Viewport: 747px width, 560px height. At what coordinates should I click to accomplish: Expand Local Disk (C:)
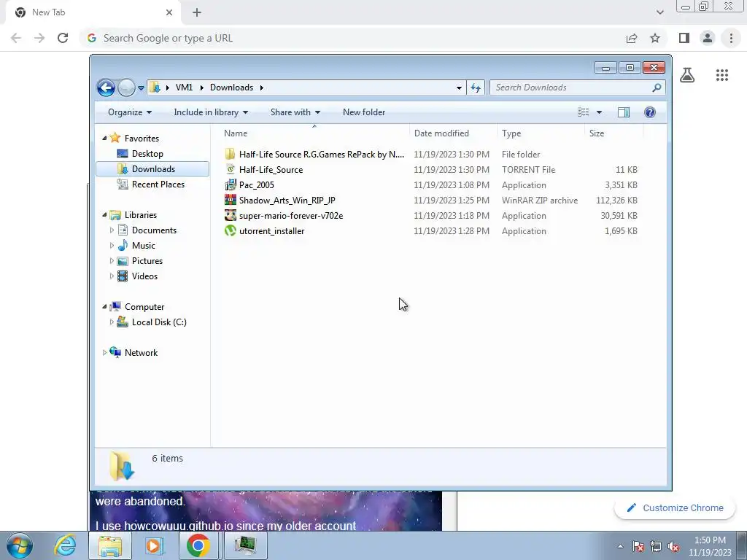(x=112, y=322)
